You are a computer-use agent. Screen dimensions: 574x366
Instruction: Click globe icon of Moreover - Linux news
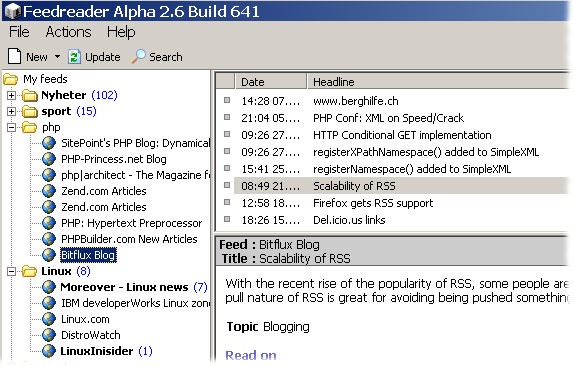[49, 287]
